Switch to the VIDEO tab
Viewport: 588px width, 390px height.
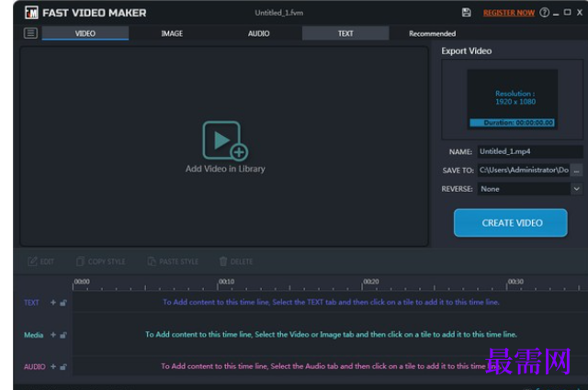pos(85,33)
